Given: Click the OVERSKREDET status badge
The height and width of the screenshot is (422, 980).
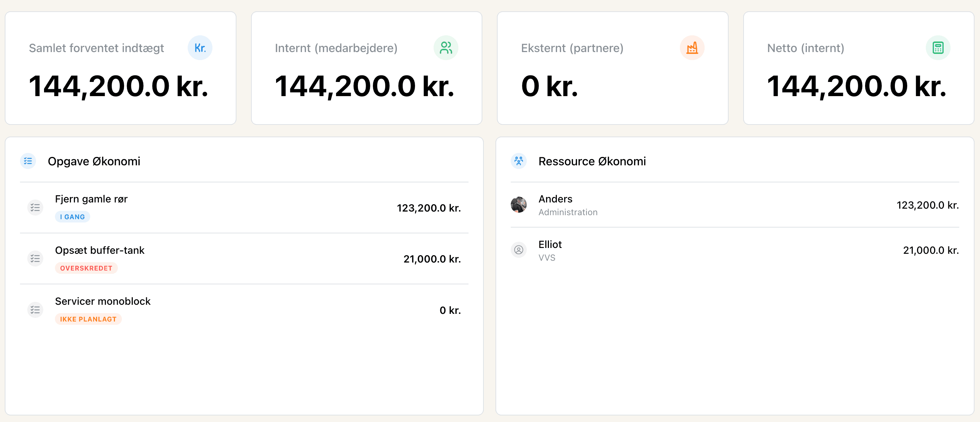Looking at the screenshot, I should (86, 268).
